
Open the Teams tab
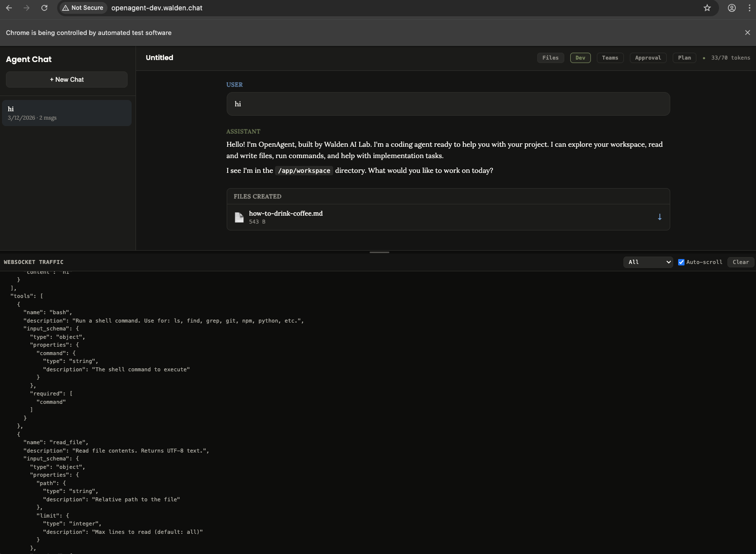tap(610, 58)
